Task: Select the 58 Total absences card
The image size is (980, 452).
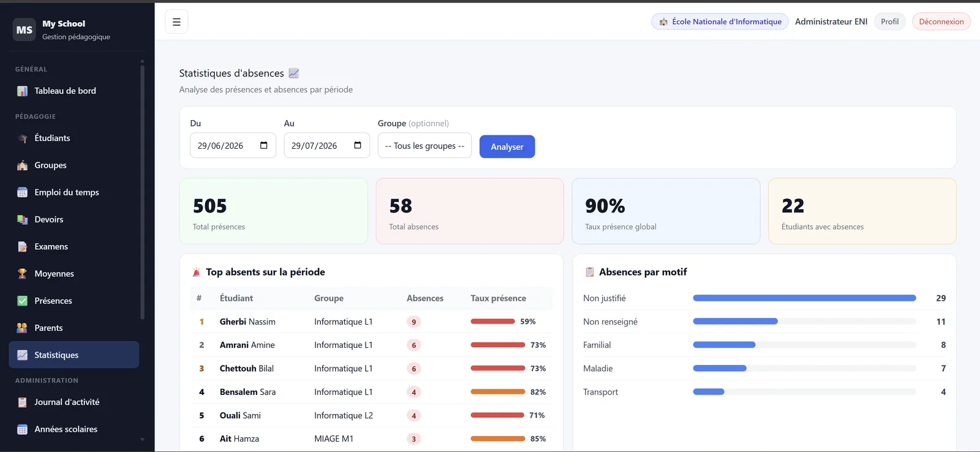Action: 470,211
